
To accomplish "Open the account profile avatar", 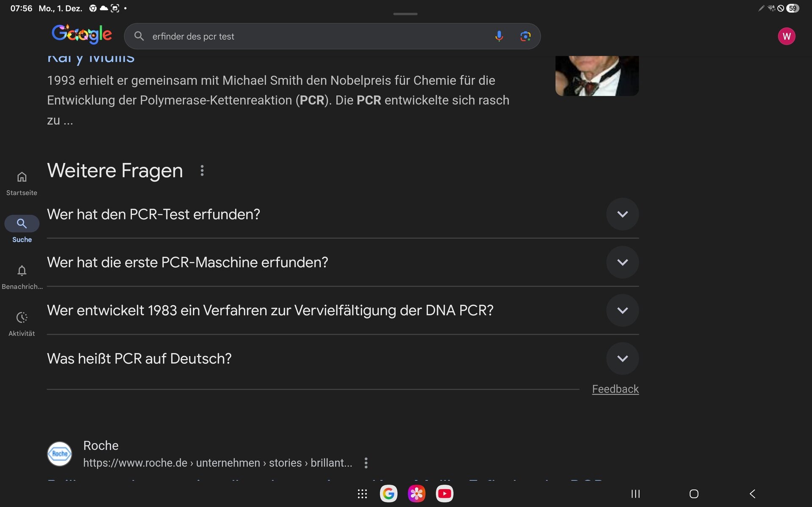I will click(786, 36).
